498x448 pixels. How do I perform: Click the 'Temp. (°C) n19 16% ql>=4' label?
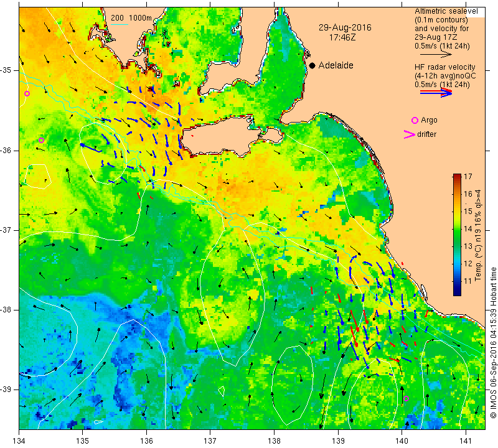coord(478,235)
